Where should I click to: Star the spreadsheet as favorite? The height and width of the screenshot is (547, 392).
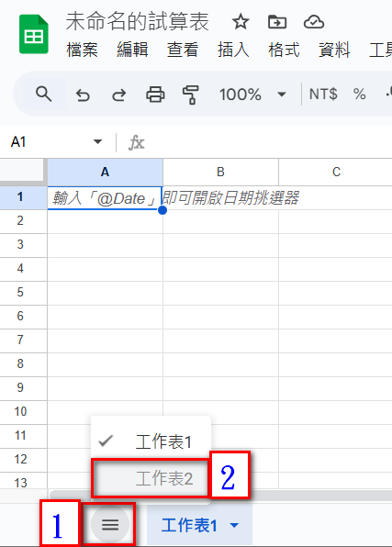(x=241, y=22)
